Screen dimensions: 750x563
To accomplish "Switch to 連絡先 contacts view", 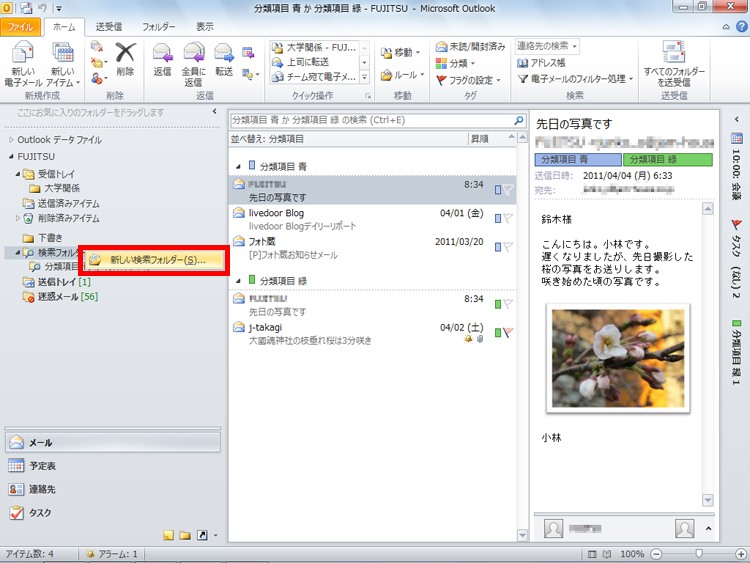I will pyautogui.click(x=113, y=489).
